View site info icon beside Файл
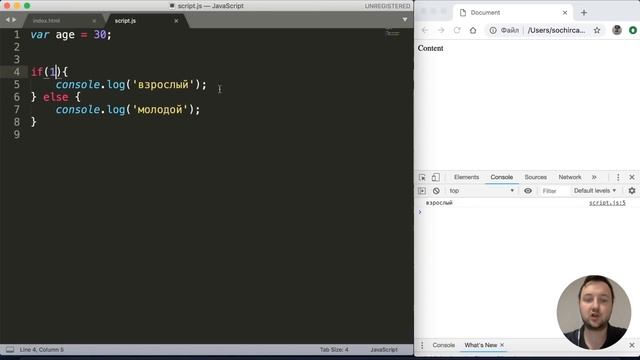640x360 pixels. point(493,30)
